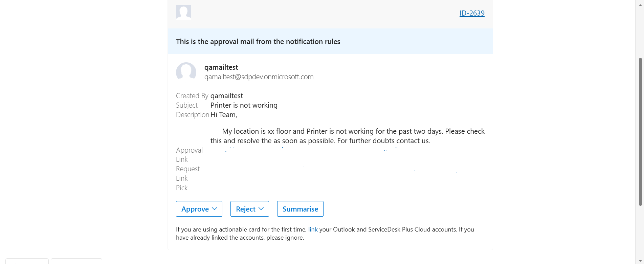Click the profile image beside the sender email
The image size is (644, 264).
pyautogui.click(x=186, y=72)
